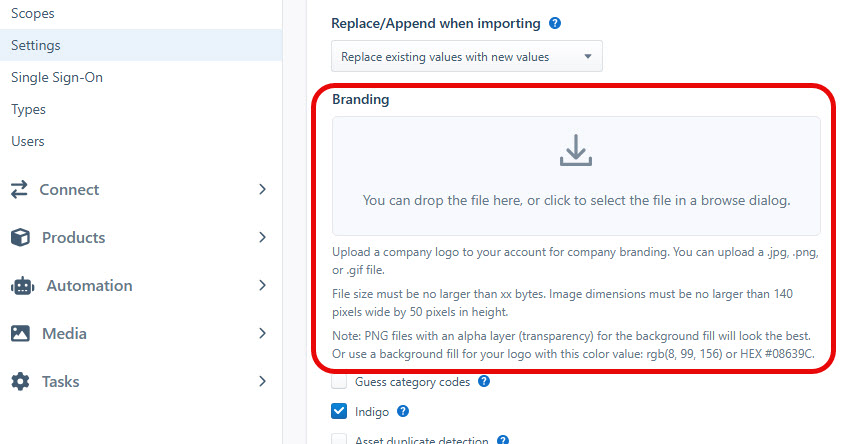Image resolution: width=846 pixels, height=444 pixels.
Task: Click the help icon next to Indigo
Action: 403,411
